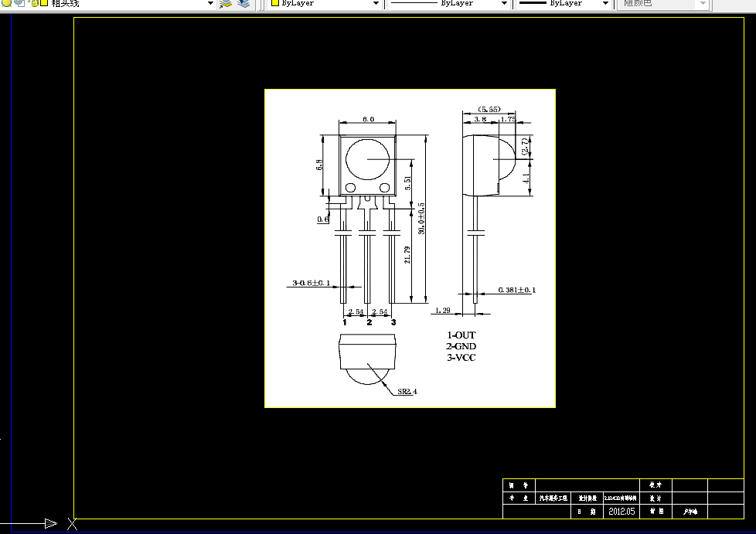
Task: Click the (2.7) dimension in side view
Action: (526, 145)
